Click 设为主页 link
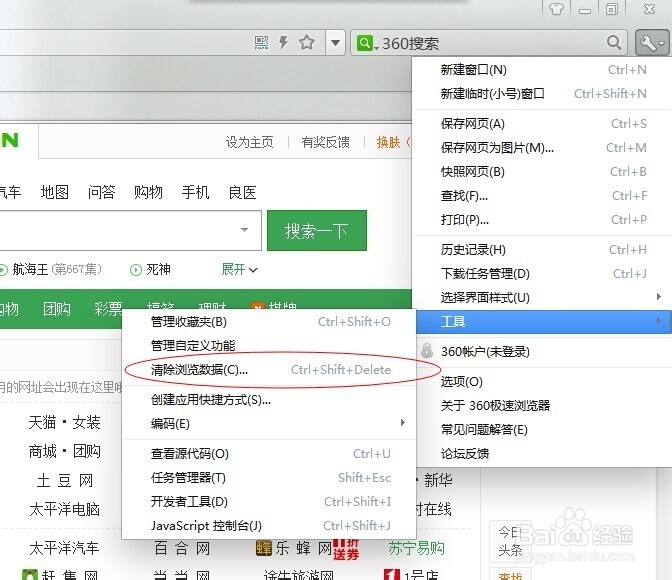Image resolution: width=672 pixels, height=580 pixels. (249, 142)
